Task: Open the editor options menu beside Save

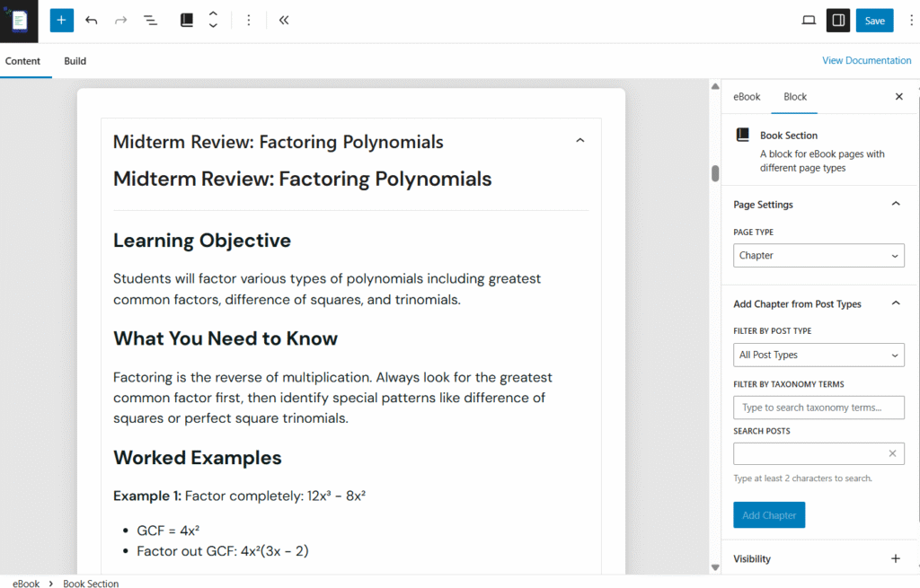Action: (x=911, y=21)
